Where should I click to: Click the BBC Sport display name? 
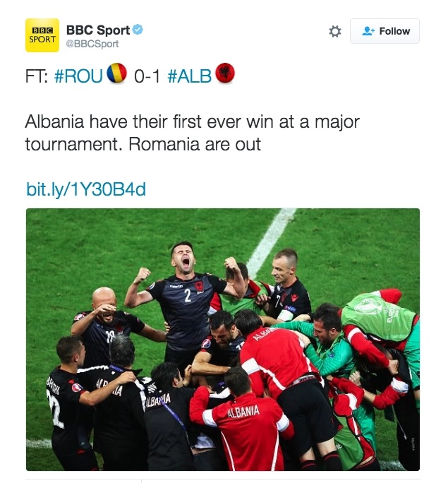98,30
